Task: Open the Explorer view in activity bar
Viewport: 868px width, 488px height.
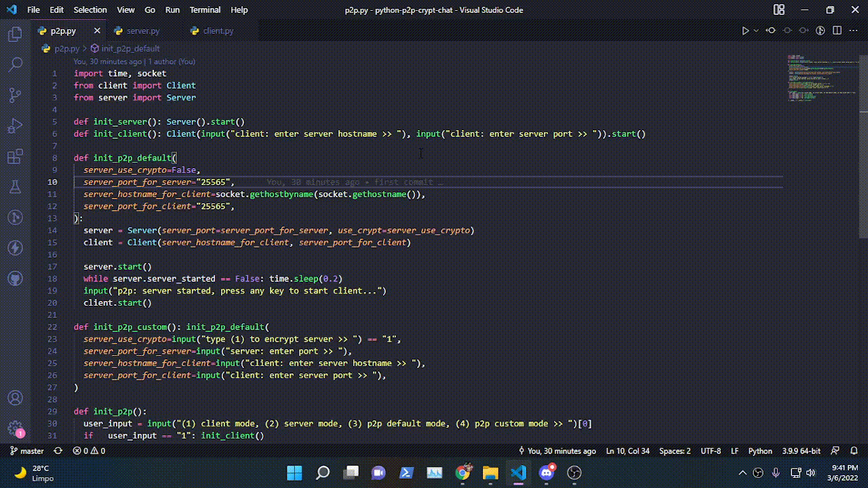Action: [x=15, y=34]
